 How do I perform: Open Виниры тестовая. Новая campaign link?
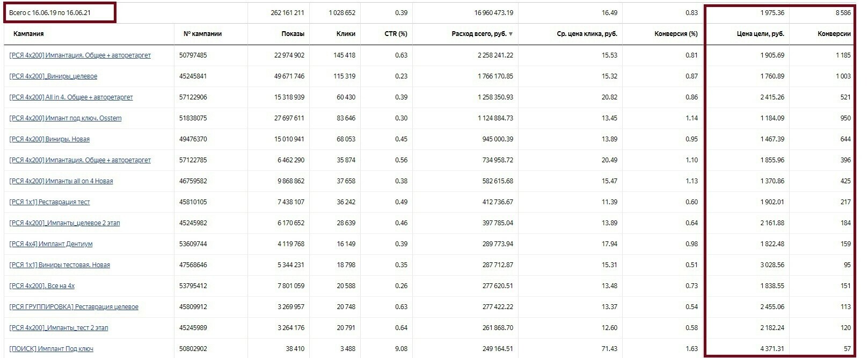(60, 265)
